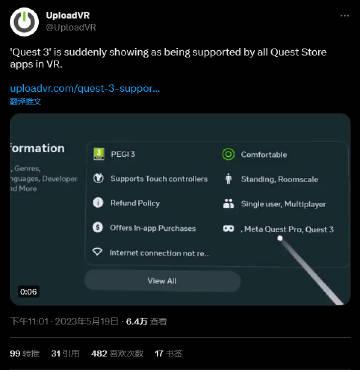
Task: Click the In-app Purchases dollar icon
Action: (x=98, y=228)
